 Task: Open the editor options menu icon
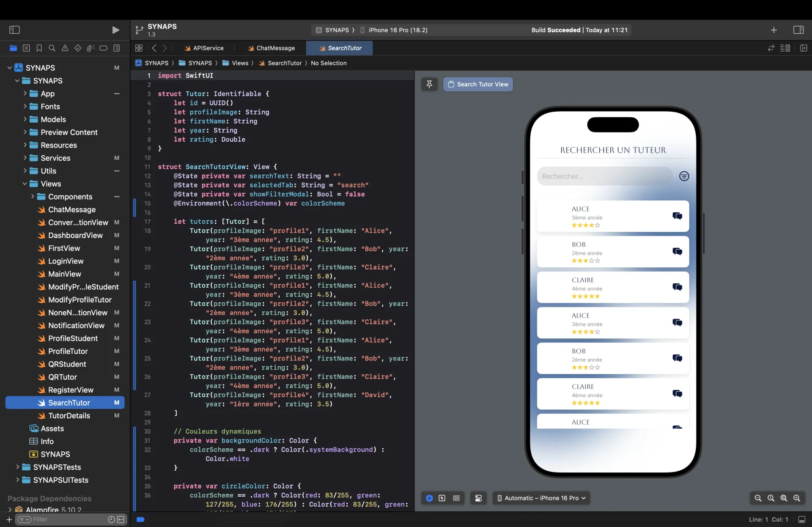click(x=785, y=48)
